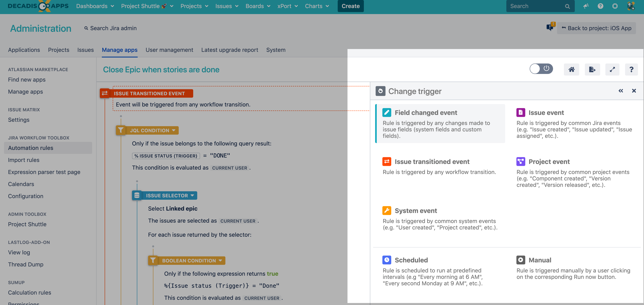Click the Boolean condition funnel icon

coord(153,260)
